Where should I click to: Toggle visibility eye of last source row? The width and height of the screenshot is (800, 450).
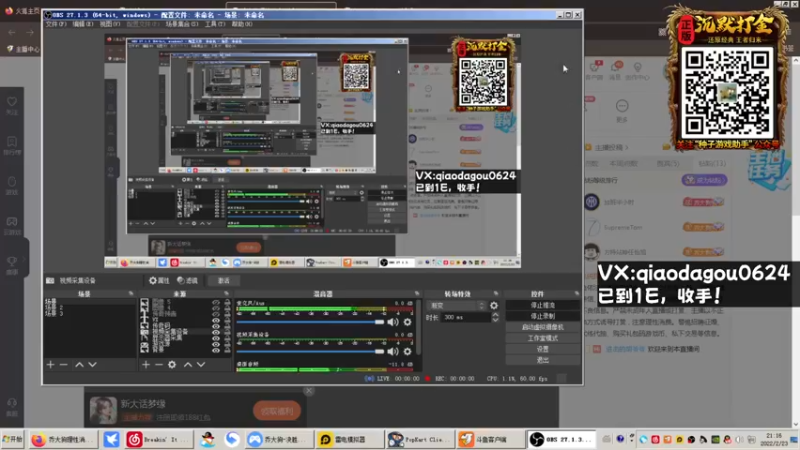point(216,350)
